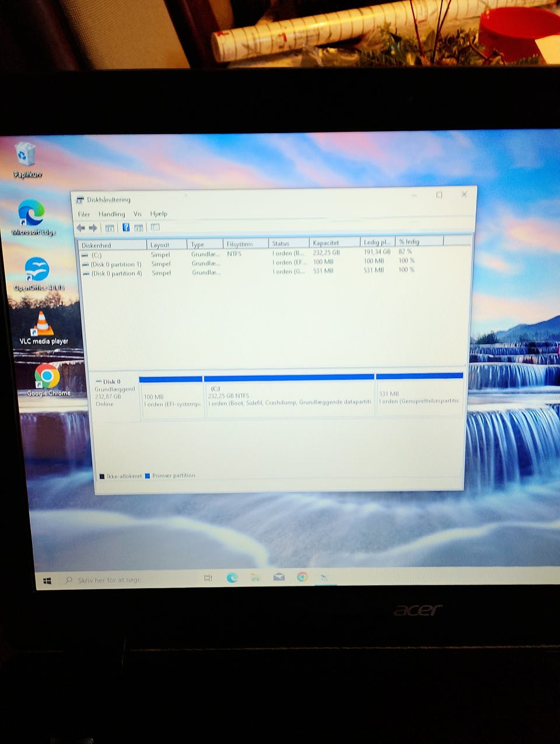Click the last icon in the Diskhåndtering toolbar
Image resolution: width=560 pixels, height=744 pixels.
click(x=155, y=227)
